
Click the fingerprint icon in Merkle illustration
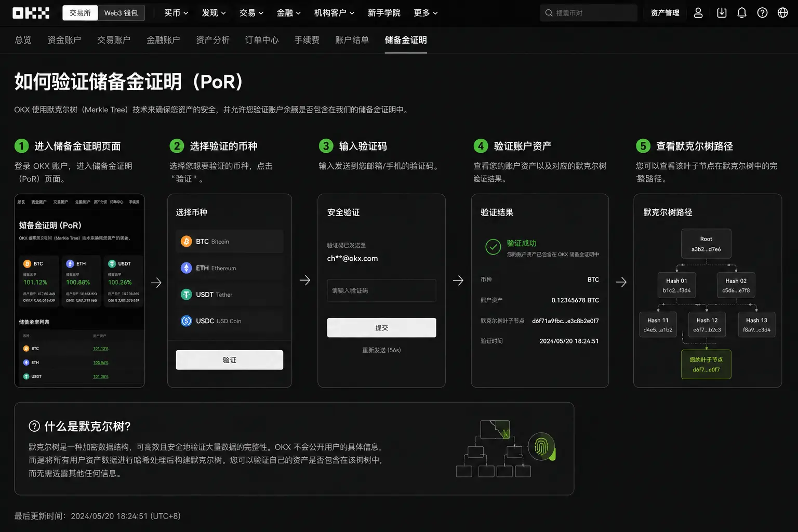click(541, 447)
